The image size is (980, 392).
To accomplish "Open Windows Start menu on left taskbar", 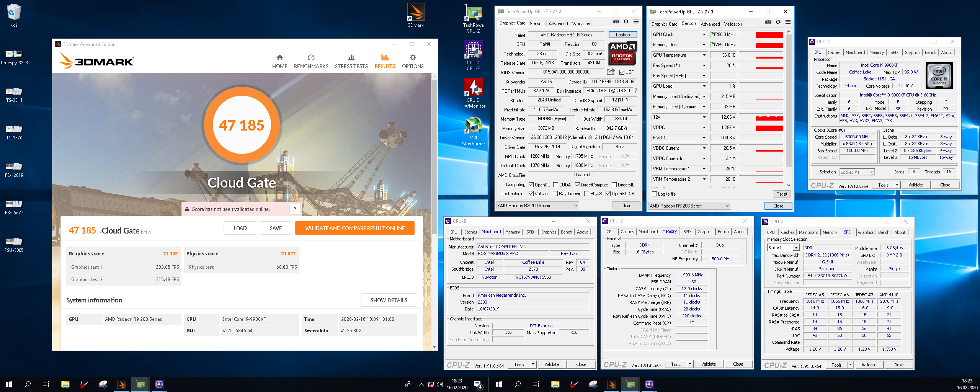I will point(9,384).
